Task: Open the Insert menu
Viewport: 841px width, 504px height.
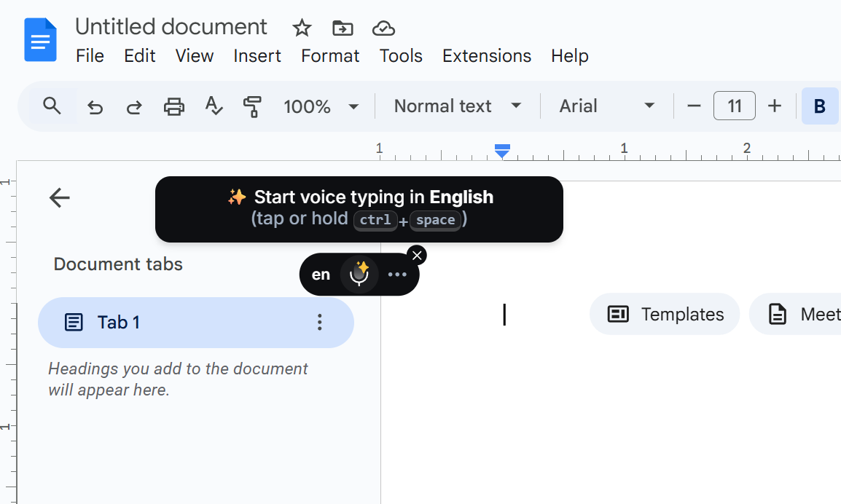Action: 257,56
